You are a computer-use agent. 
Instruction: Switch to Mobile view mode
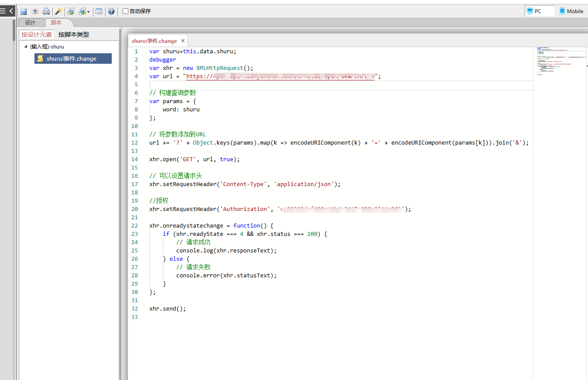click(571, 11)
